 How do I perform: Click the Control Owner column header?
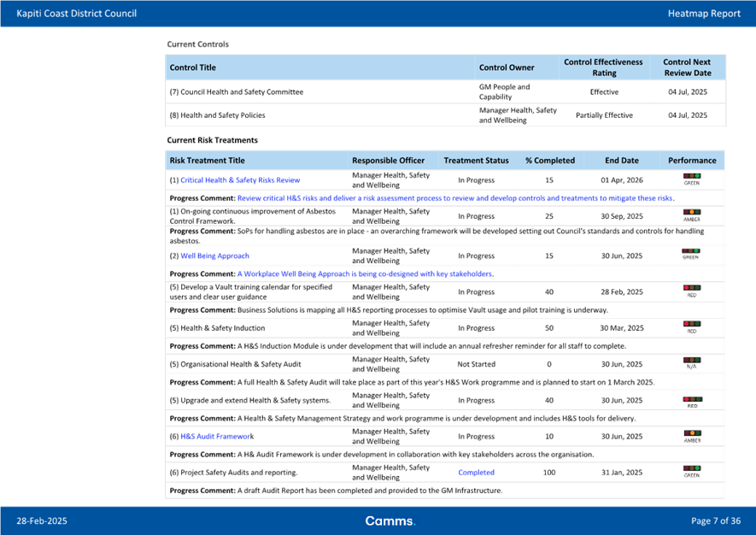coord(507,68)
